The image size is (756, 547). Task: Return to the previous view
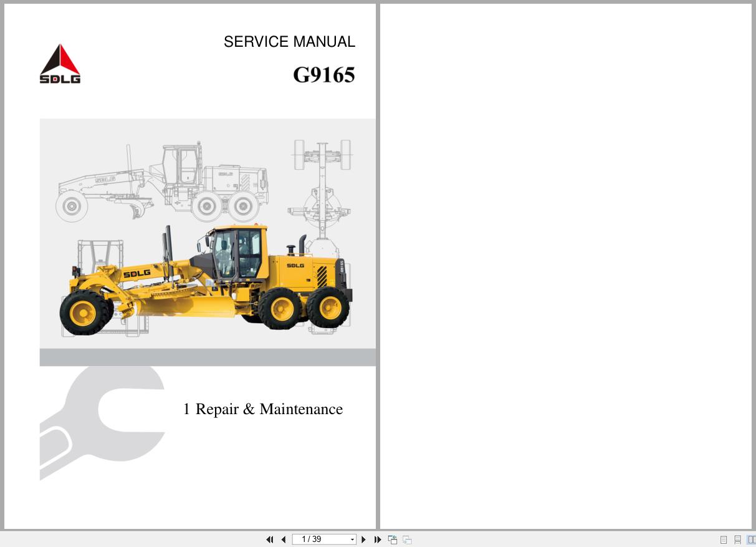coord(393,539)
